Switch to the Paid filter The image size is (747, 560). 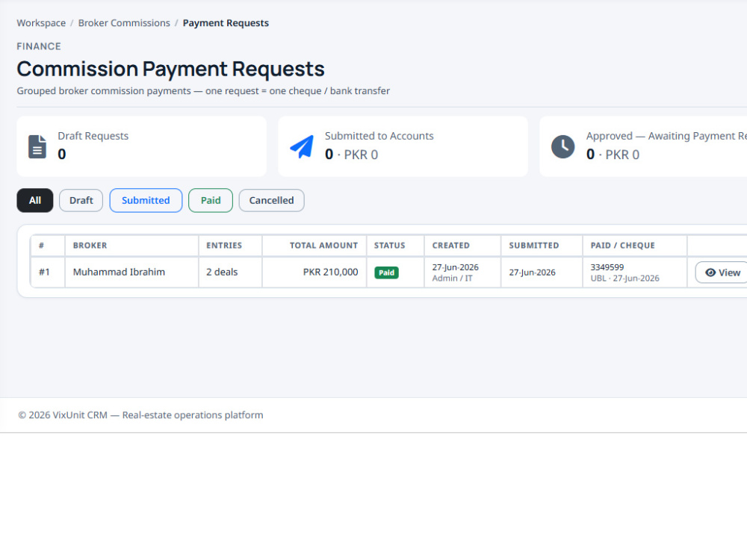(x=211, y=200)
